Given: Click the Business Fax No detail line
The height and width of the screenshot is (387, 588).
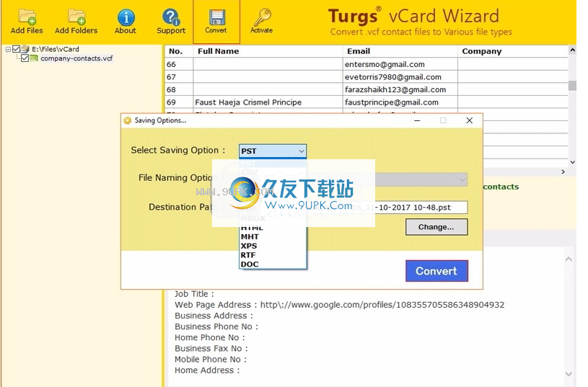Looking at the screenshot, I should (x=211, y=348).
